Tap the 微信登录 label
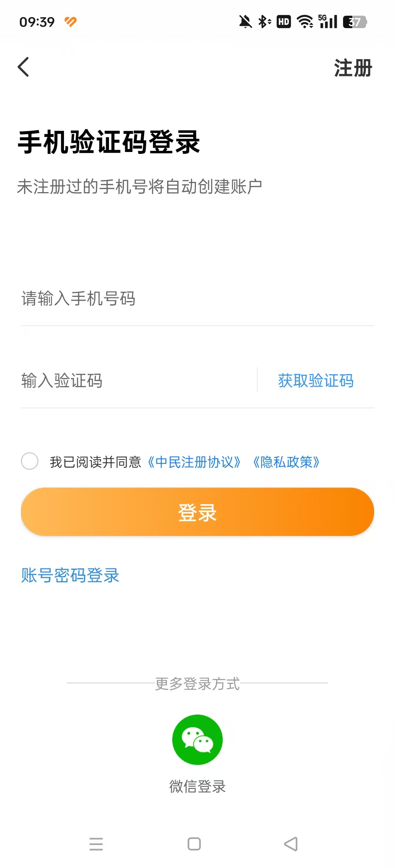 [x=197, y=786]
